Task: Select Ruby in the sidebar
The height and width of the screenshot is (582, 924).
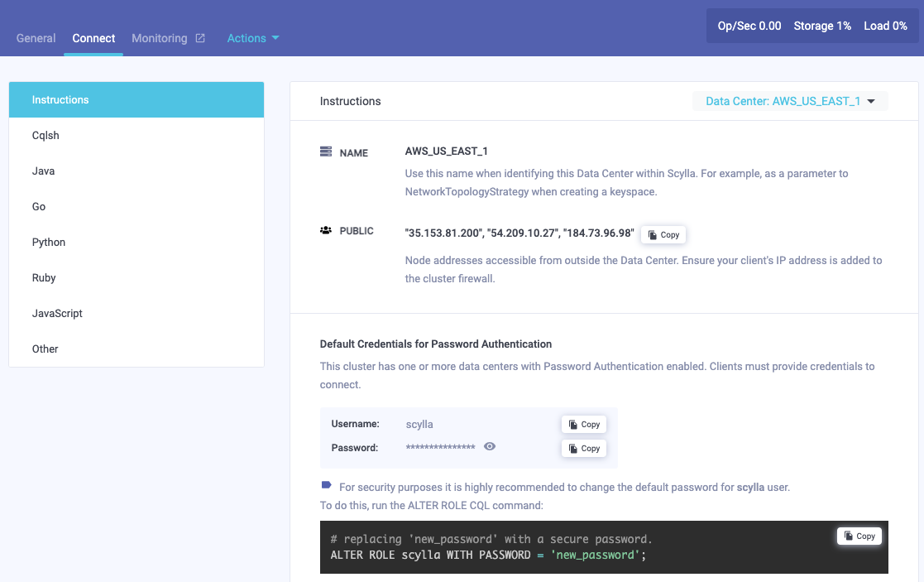Action: 136,277
